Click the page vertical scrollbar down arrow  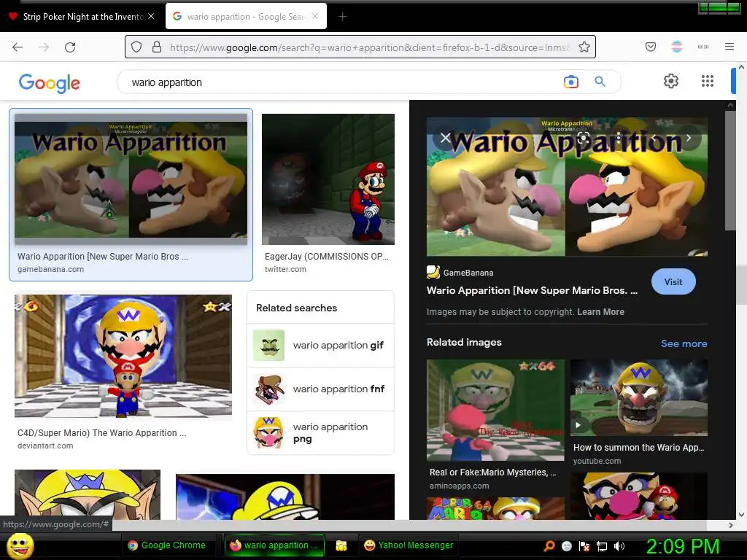point(741,514)
